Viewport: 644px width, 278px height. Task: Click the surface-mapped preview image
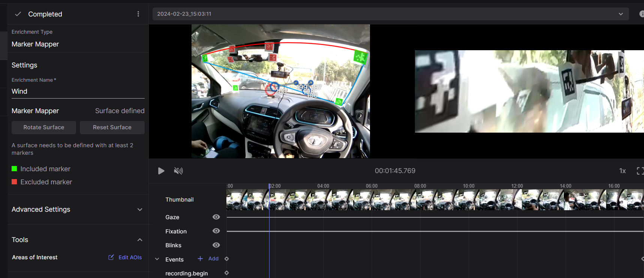click(529, 91)
